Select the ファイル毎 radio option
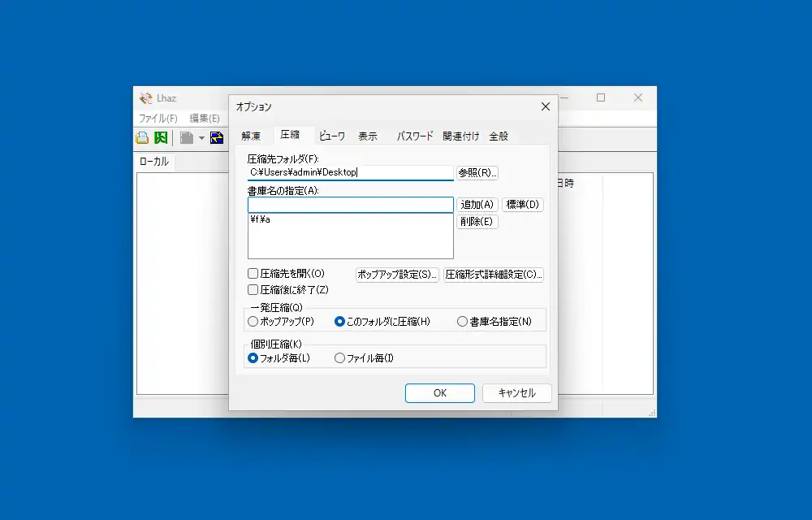Viewport: 812px width, 520px height. pos(340,358)
